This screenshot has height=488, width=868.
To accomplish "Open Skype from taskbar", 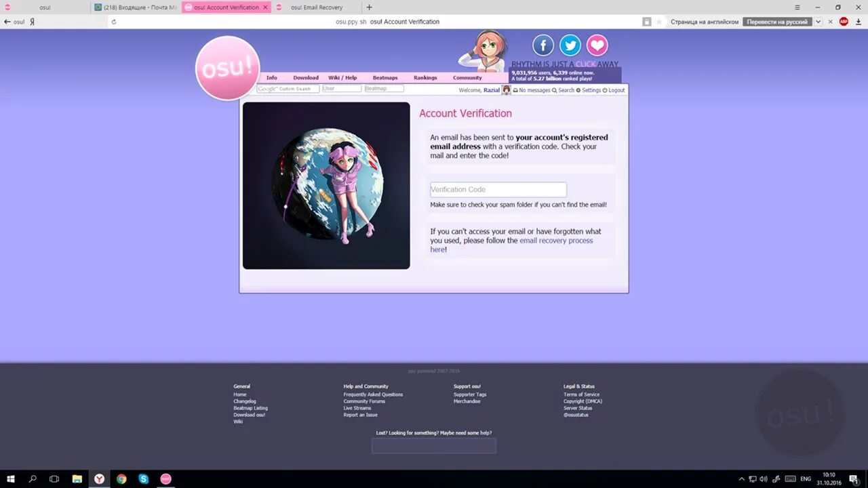I will [x=144, y=479].
